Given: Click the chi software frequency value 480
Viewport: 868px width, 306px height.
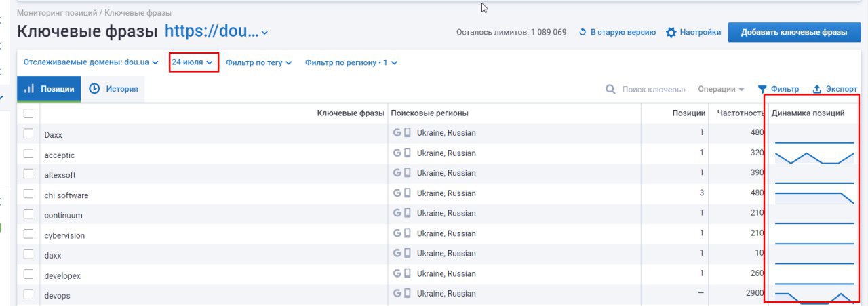Looking at the screenshot, I should click(757, 193).
